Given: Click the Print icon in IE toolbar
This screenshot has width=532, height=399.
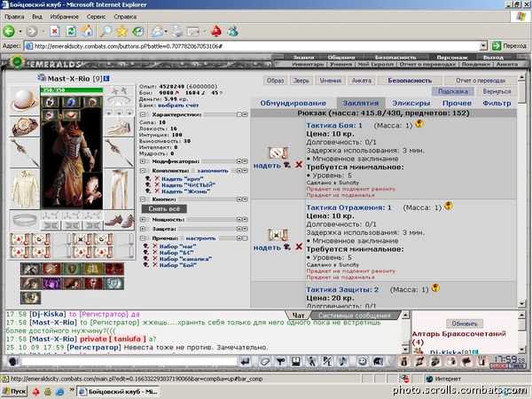Looking at the screenshot, I should tap(176, 32).
